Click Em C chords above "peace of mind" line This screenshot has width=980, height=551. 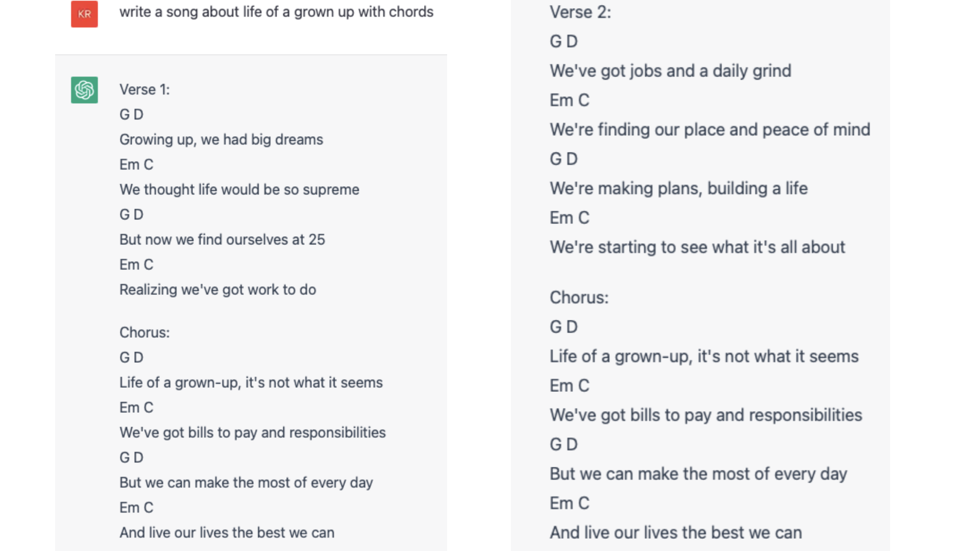coord(569,100)
